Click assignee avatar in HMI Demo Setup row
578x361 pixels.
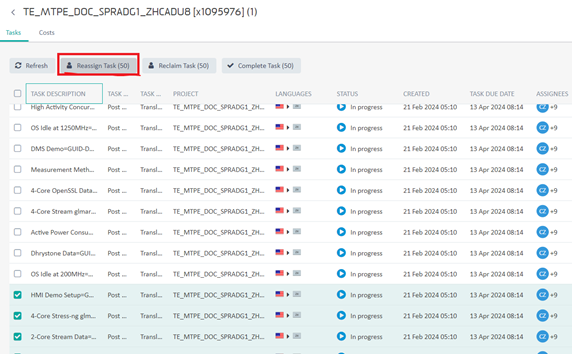pyautogui.click(x=542, y=295)
